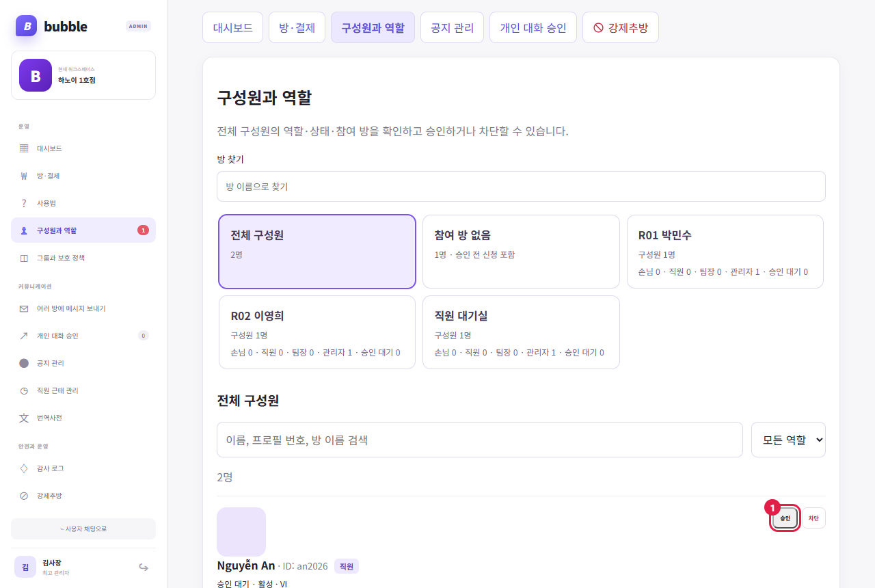Viewport: 875px width, 588px height.
Task: Click the 김 avatar in sidebar footer
Action: click(25, 567)
